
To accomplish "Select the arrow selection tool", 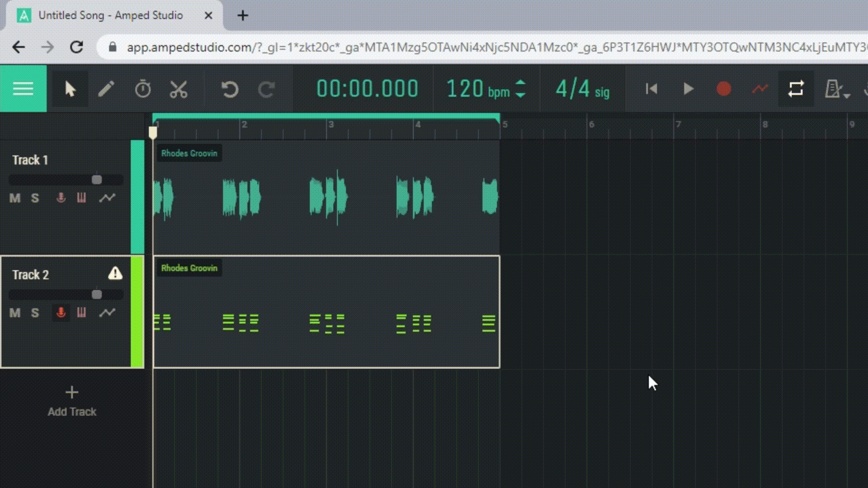I will coord(70,89).
